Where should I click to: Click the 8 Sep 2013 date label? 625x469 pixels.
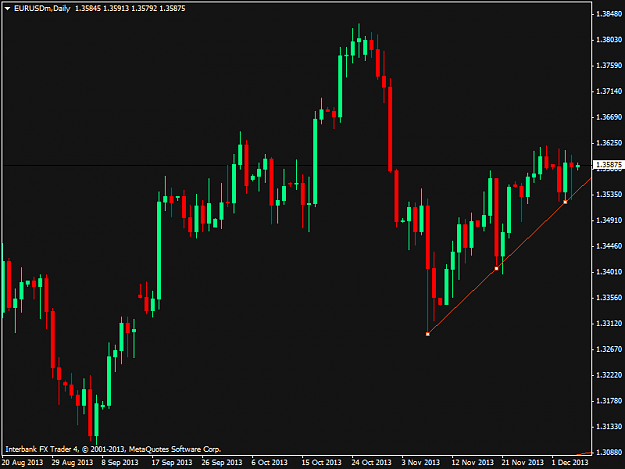pos(120,462)
